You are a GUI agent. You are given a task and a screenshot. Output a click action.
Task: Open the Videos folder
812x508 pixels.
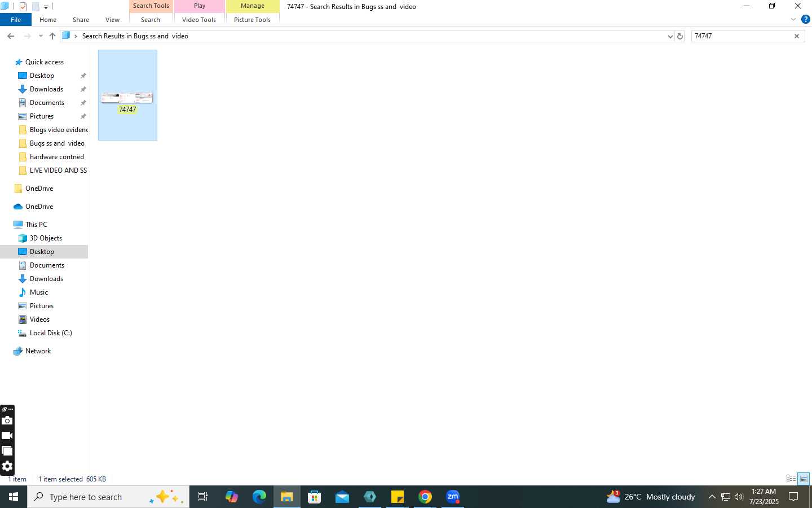39,319
